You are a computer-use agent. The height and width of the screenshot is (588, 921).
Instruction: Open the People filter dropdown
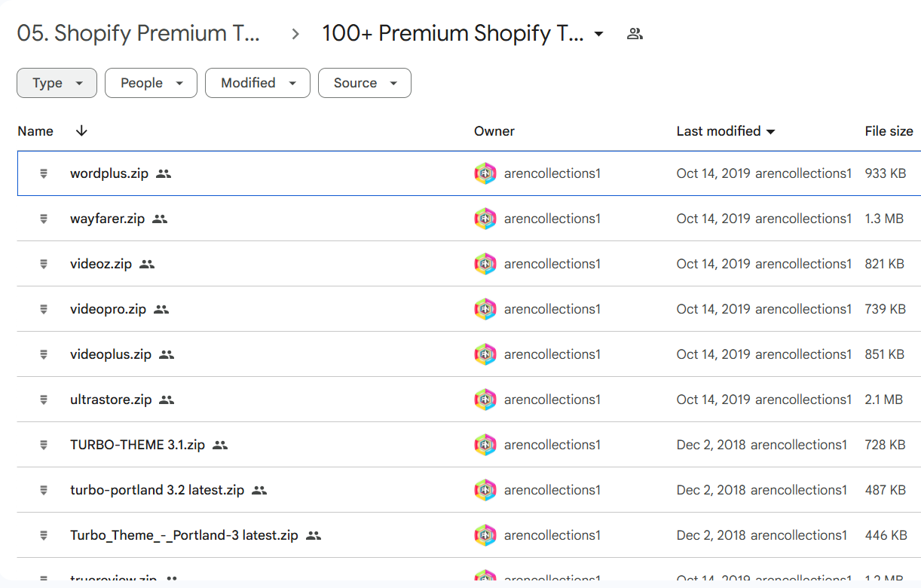pyautogui.click(x=151, y=83)
